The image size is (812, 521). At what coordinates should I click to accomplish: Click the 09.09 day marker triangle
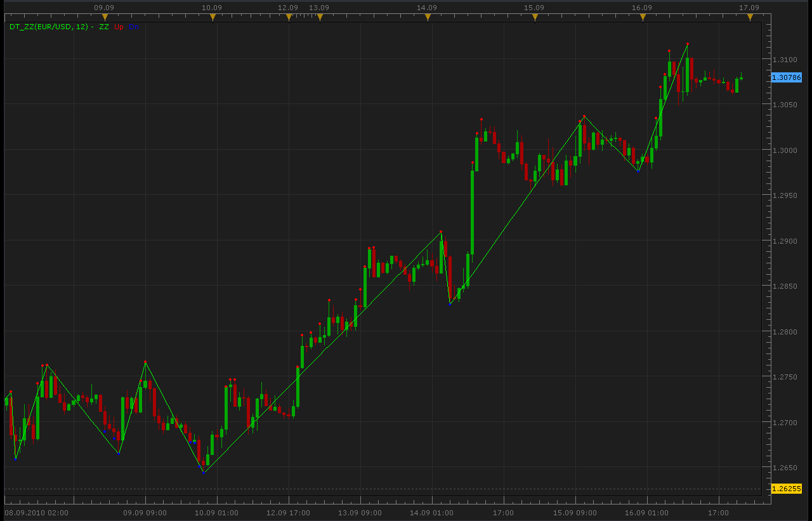coord(105,18)
